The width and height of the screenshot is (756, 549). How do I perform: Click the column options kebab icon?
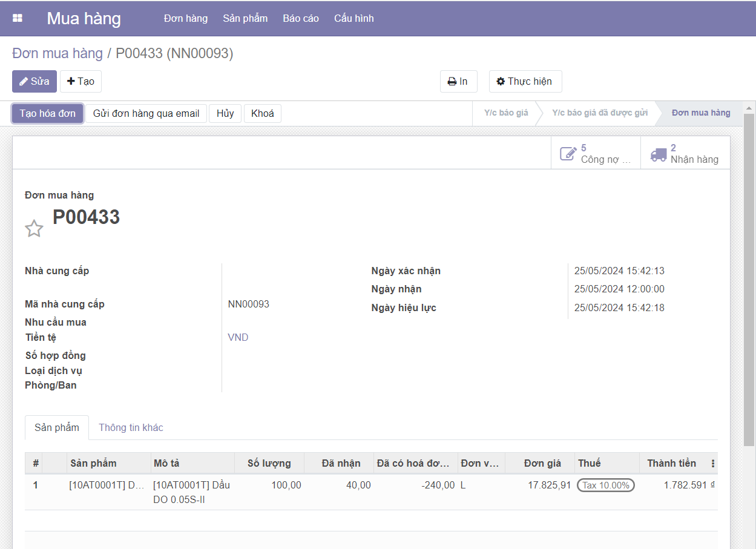[712, 464]
